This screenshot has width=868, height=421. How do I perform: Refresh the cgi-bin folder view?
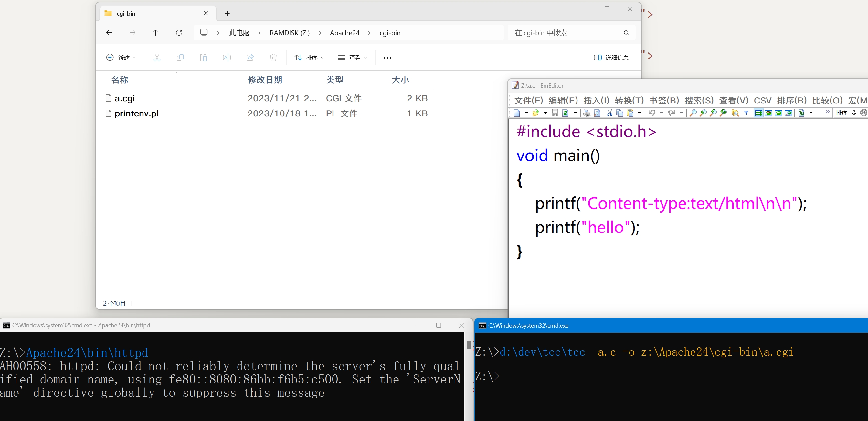[x=179, y=33]
